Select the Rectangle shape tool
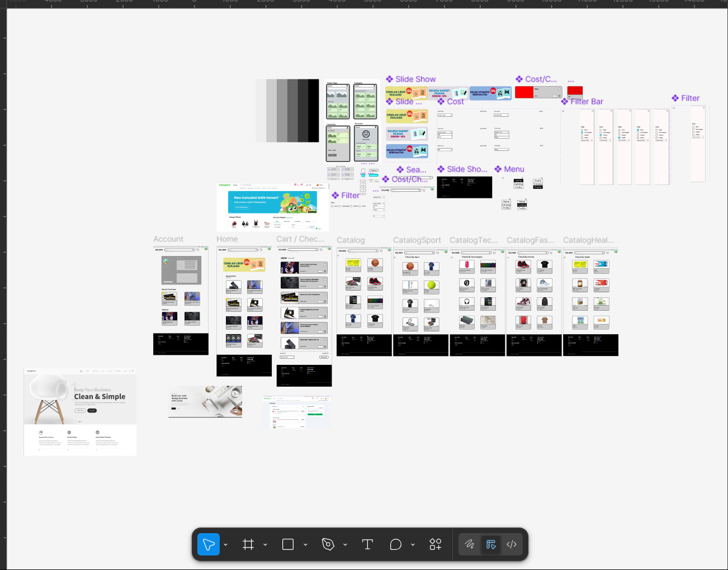Viewport: 728px width, 570px height. (x=288, y=544)
